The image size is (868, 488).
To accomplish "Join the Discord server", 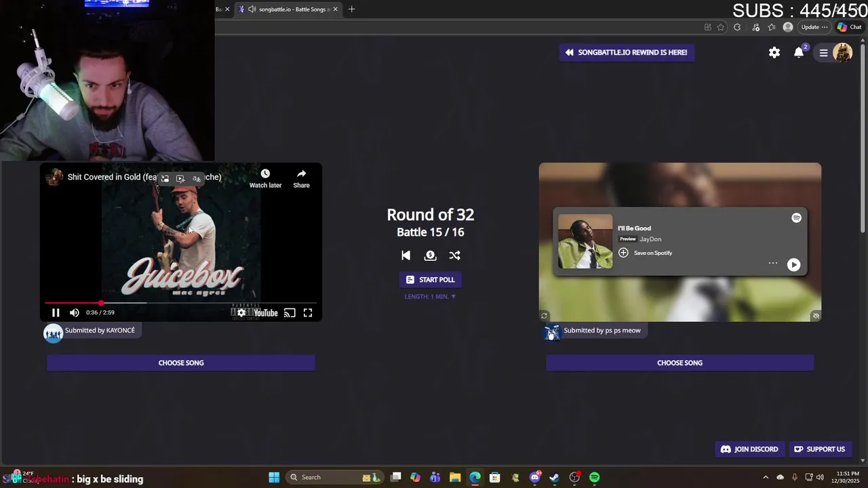I will 749,449.
